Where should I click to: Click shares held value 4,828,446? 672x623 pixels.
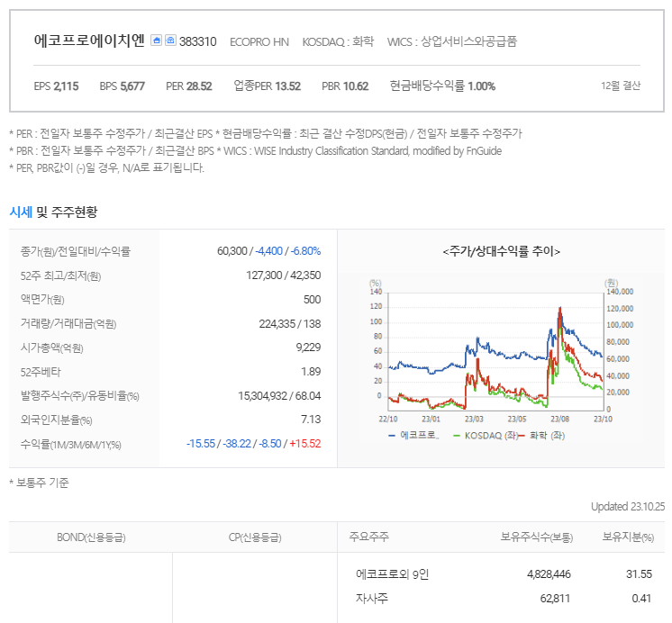(549, 574)
